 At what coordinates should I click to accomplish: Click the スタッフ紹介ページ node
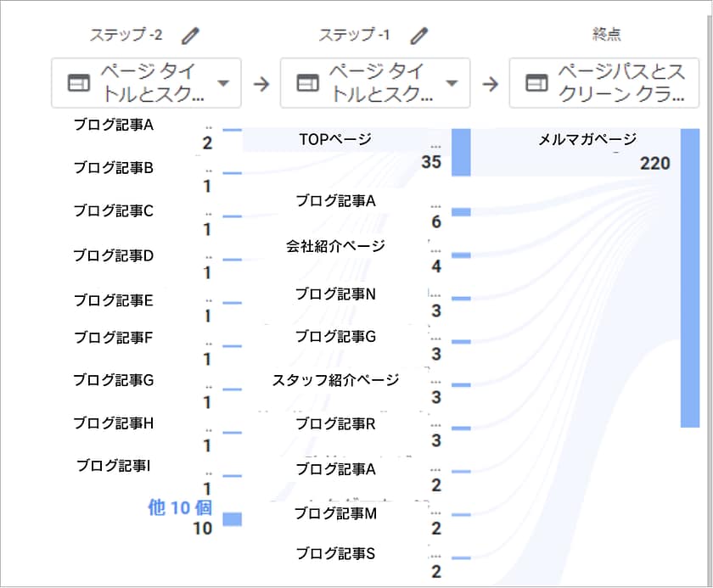tap(335, 379)
